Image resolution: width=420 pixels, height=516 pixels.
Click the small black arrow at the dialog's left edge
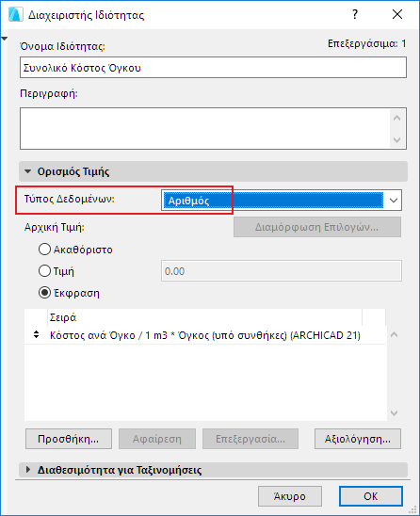(5, 39)
